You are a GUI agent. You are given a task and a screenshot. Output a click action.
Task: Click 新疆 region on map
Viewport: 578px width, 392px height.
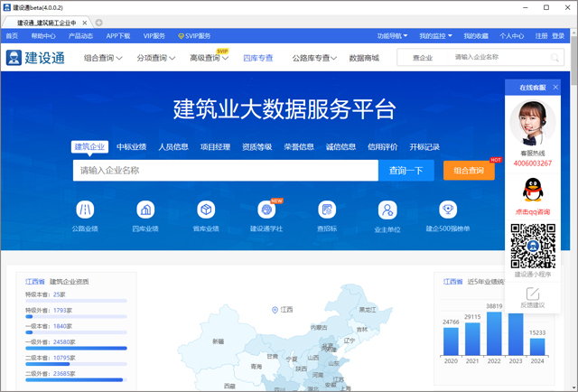(219, 341)
